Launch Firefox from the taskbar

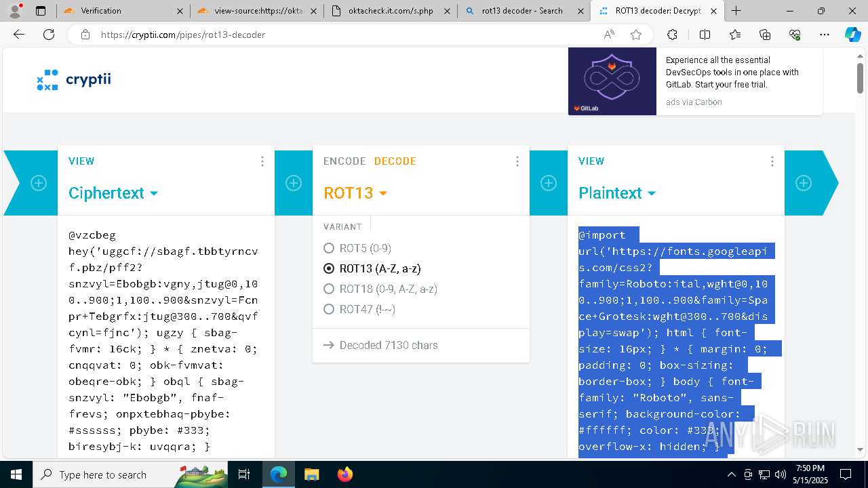(x=345, y=474)
